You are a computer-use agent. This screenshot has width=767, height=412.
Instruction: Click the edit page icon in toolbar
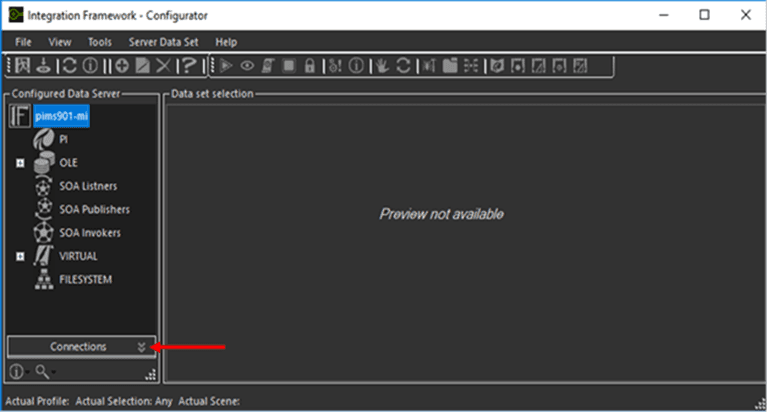(142, 66)
